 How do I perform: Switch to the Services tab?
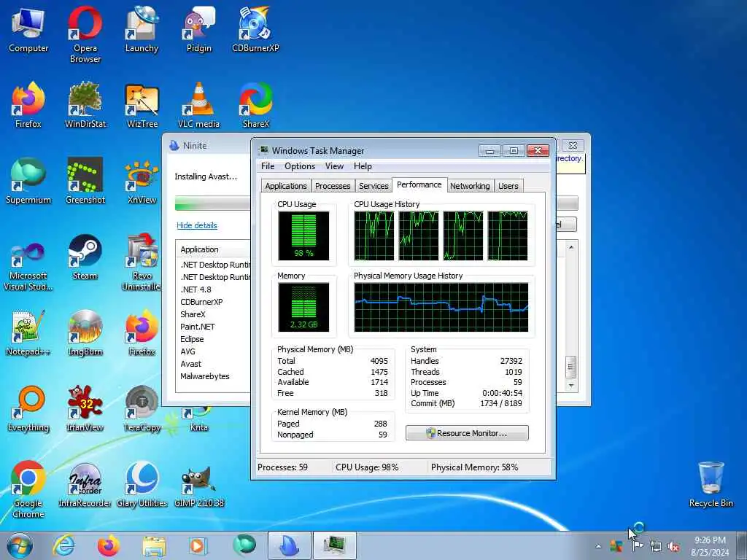click(373, 186)
